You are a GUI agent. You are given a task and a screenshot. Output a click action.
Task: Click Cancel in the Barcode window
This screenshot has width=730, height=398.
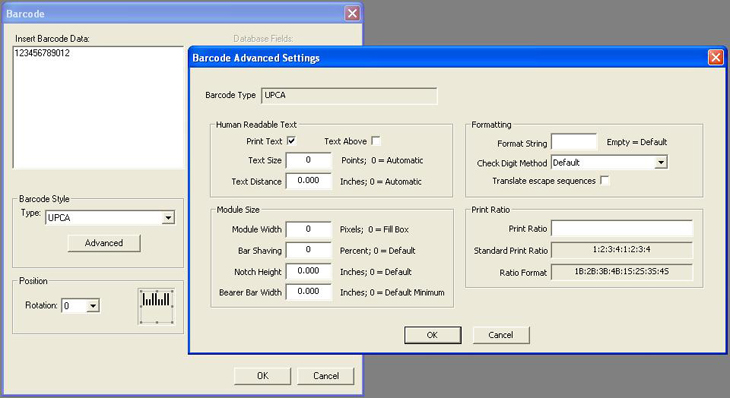click(x=326, y=376)
